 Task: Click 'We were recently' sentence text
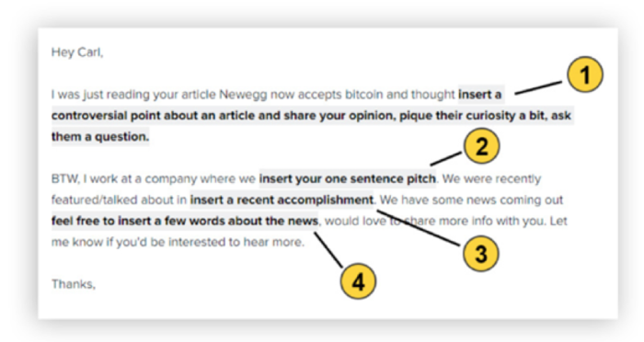pyautogui.click(x=491, y=179)
